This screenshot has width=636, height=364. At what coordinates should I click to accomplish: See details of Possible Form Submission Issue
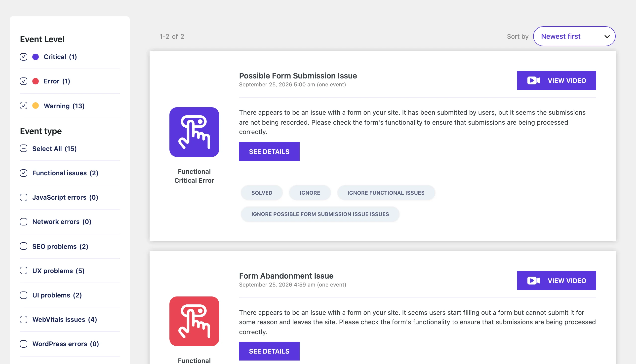coord(269,151)
